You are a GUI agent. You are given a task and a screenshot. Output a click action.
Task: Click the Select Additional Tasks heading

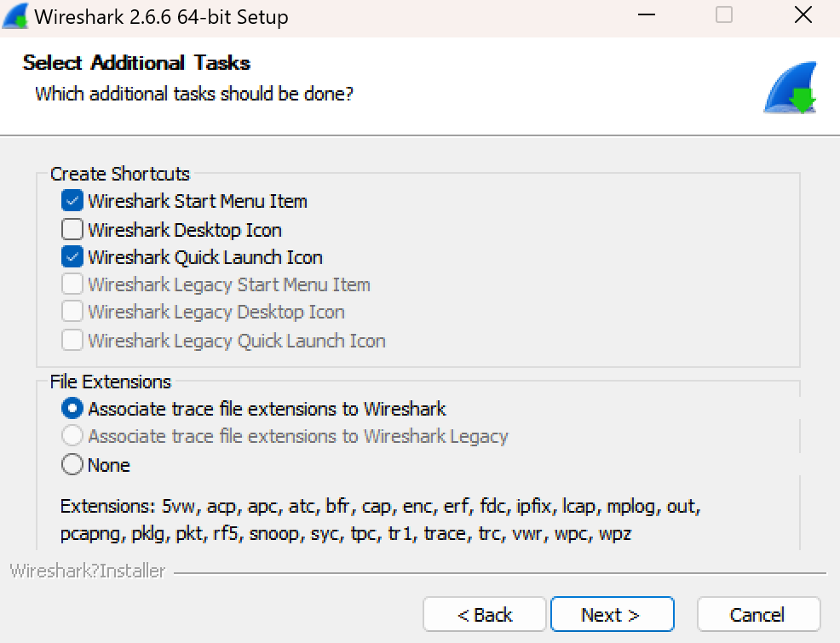click(x=136, y=63)
